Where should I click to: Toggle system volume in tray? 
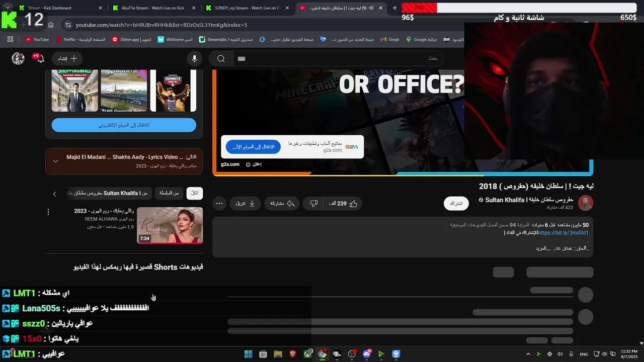point(604,354)
